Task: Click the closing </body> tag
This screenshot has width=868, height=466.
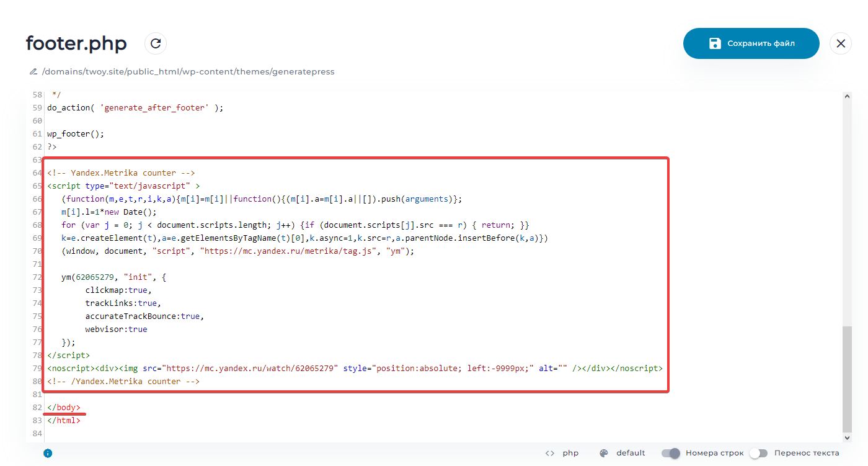Action: pyautogui.click(x=64, y=407)
